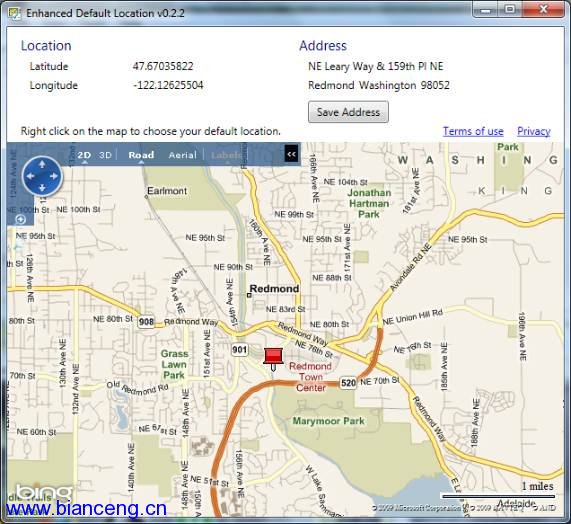Click the Redmond Washington 98052 text
The image size is (571, 524).
tap(379, 85)
